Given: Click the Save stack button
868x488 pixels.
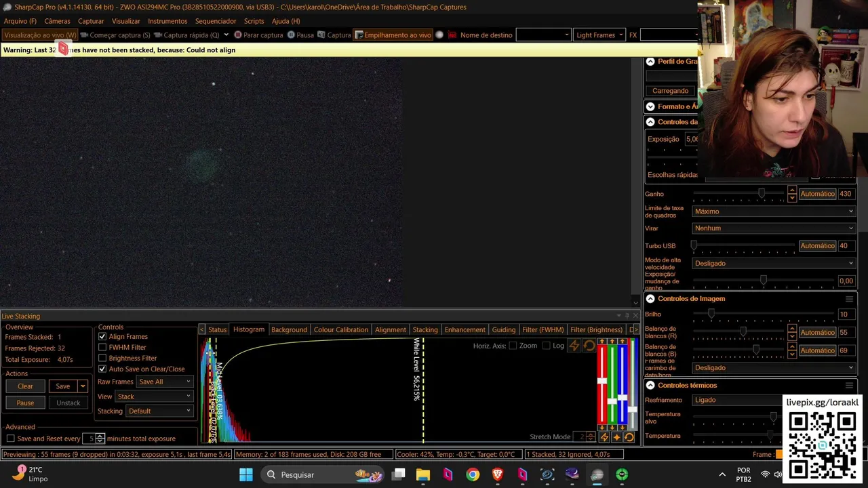Looking at the screenshot, I should [x=63, y=386].
